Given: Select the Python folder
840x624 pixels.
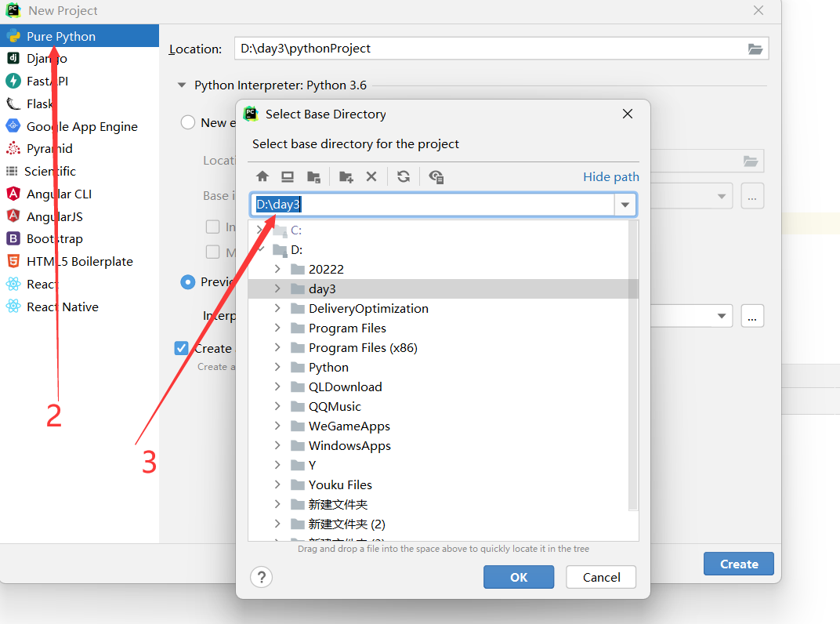Looking at the screenshot, I should click(328, 367).
